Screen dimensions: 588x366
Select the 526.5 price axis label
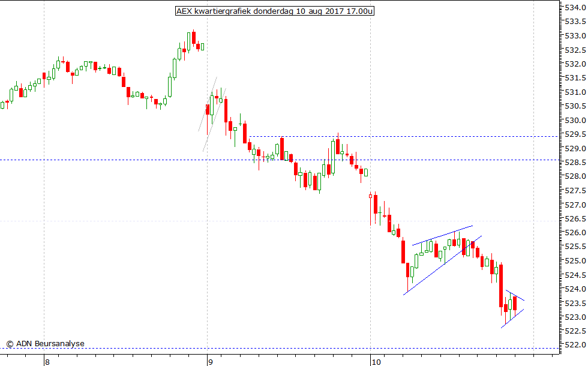[x=575, y=218]
